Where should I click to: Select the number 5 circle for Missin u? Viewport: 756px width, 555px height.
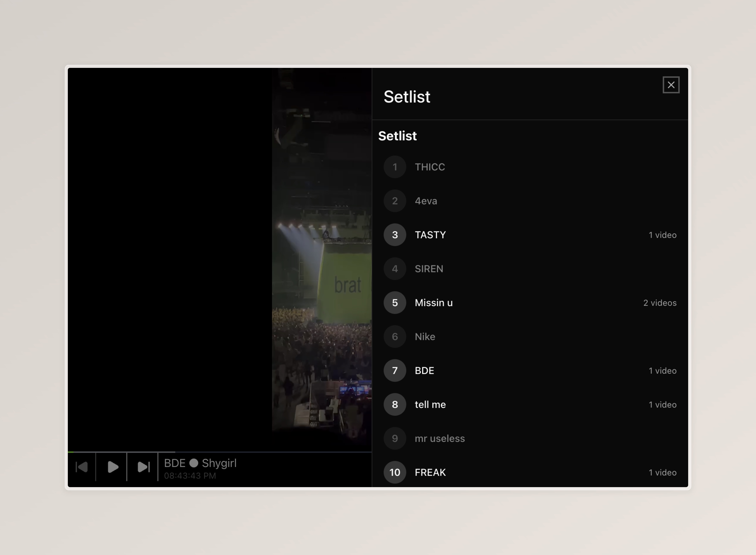pyautogui.click(x=394, y=303)
